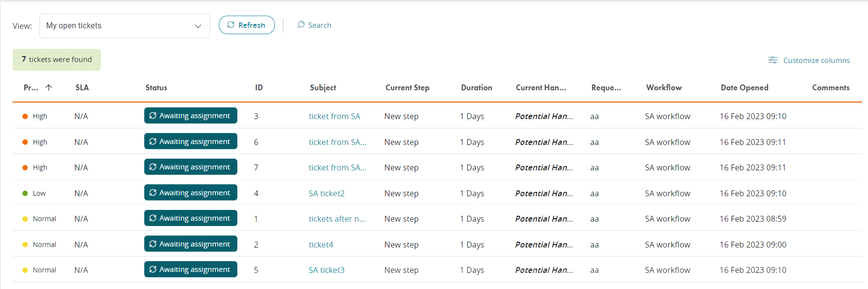Click Awaiting assignment status badge for ticket 2
Image resolution: width=868 pixels, height=289 pixels.
pyautogui.click(x=191, y=244)
